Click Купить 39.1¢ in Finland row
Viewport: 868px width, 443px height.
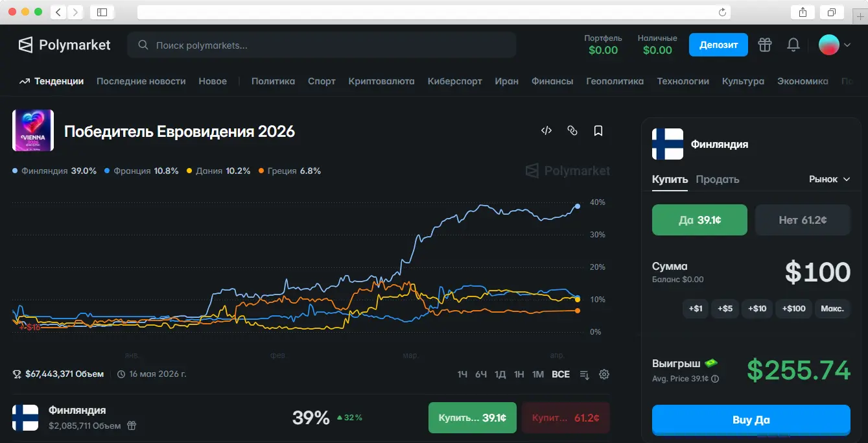472,418
